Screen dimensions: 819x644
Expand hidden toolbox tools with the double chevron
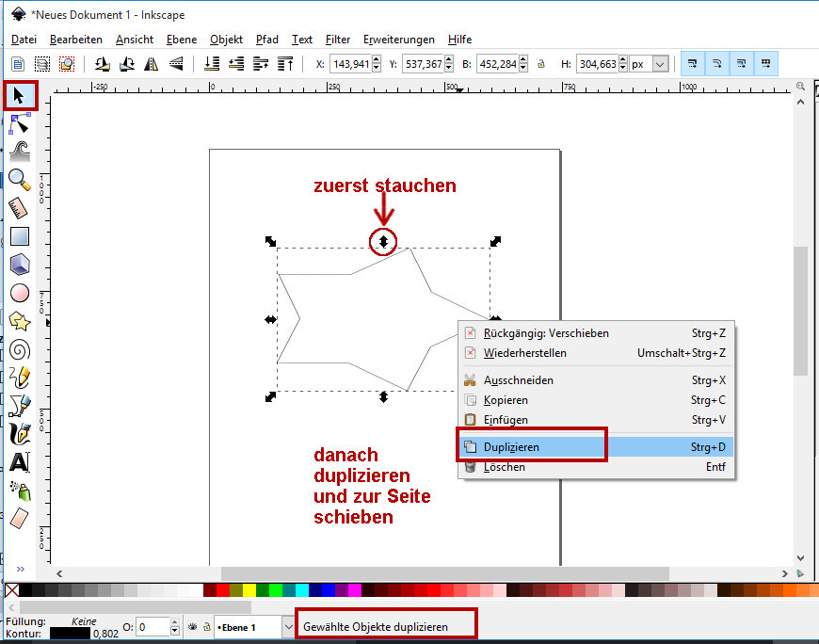pyautogui.click(x=20, y=568)
